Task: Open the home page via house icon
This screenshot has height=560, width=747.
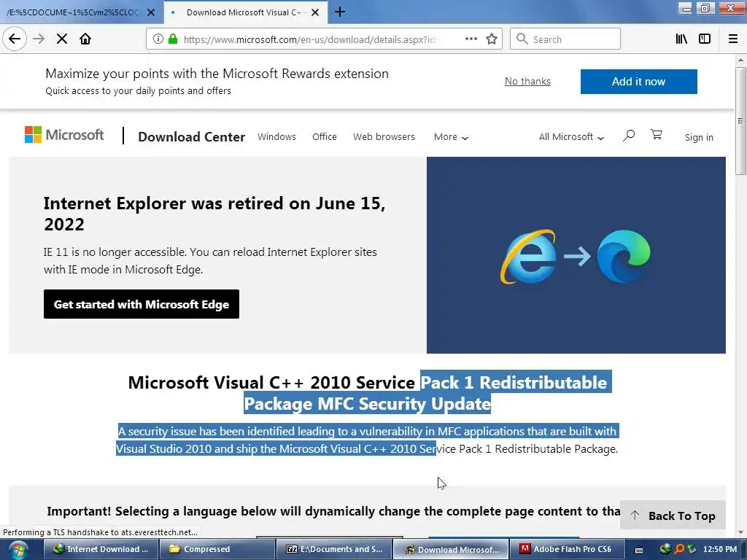Action: click(85, 39)
